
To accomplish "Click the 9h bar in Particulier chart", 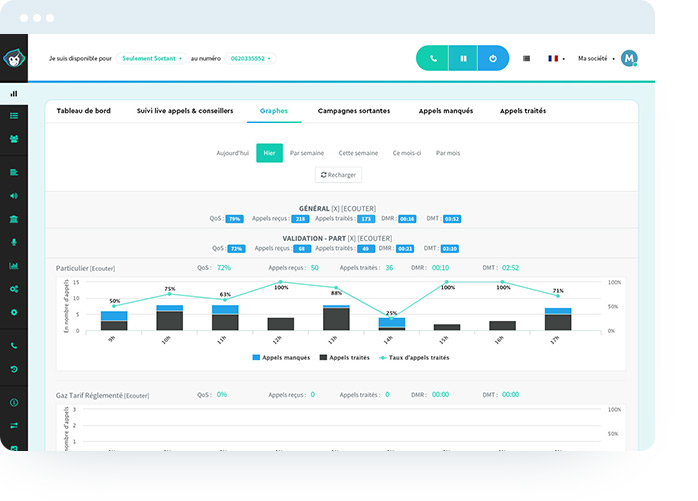I will pos(114,321).
